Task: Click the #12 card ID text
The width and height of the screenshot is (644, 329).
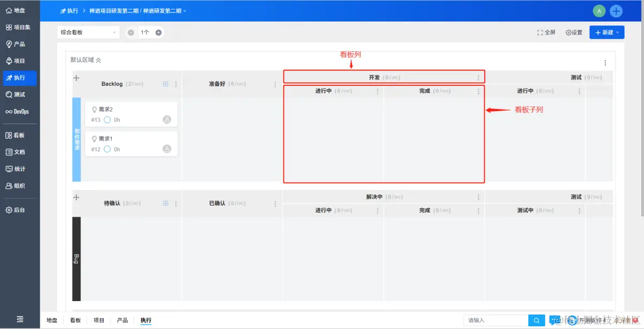Action: tap(96, 150)
